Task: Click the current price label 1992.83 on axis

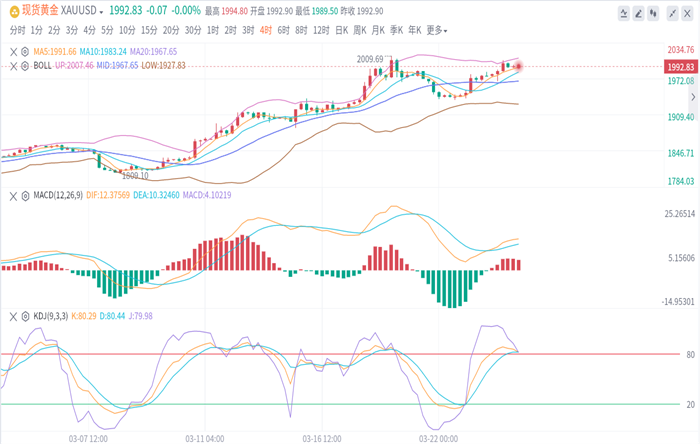Action: [680, 65]
